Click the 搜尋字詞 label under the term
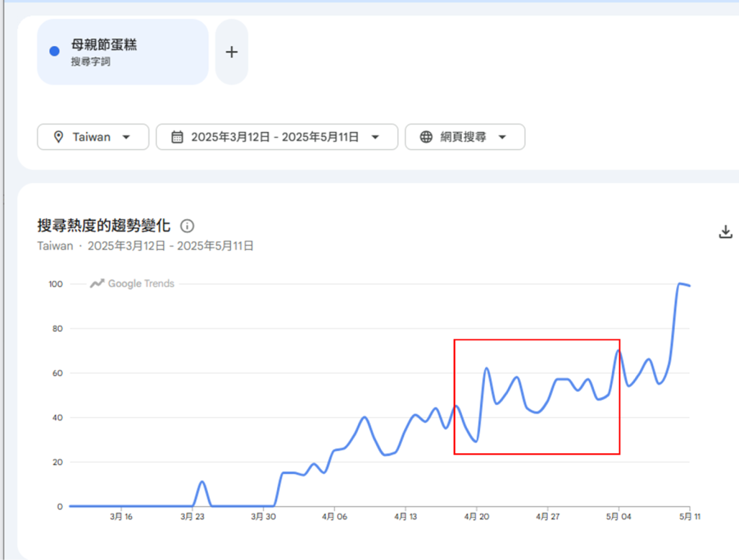The width and height of the screenshot is (739, 560). (x=90, y=62)
